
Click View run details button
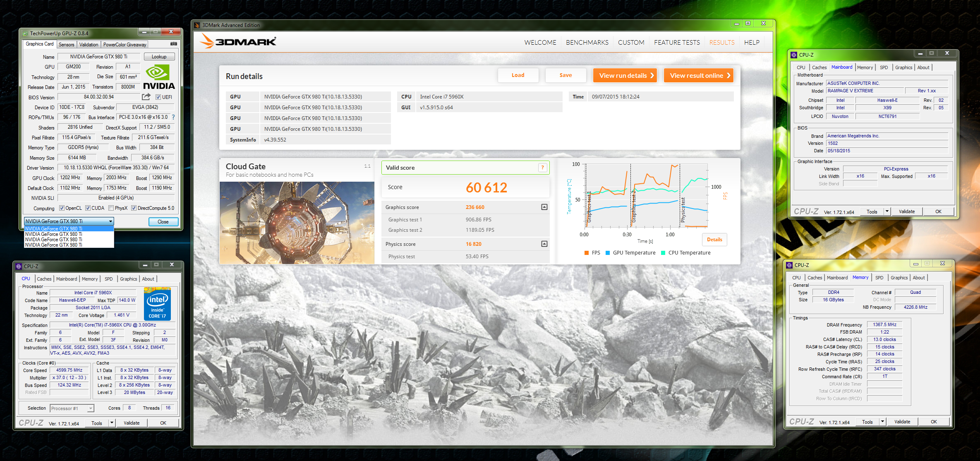point(625,75)
